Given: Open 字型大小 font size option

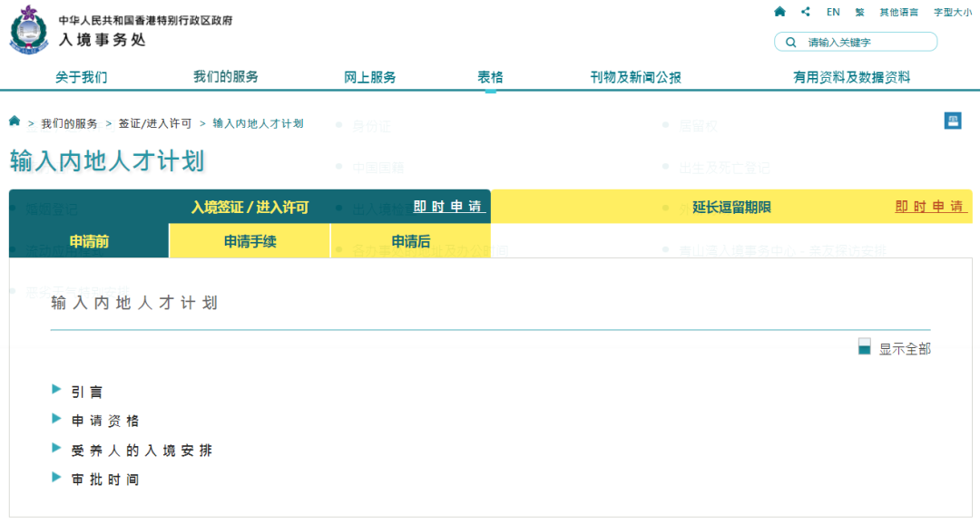Looking at the screenshot, I should coord(952,13).
